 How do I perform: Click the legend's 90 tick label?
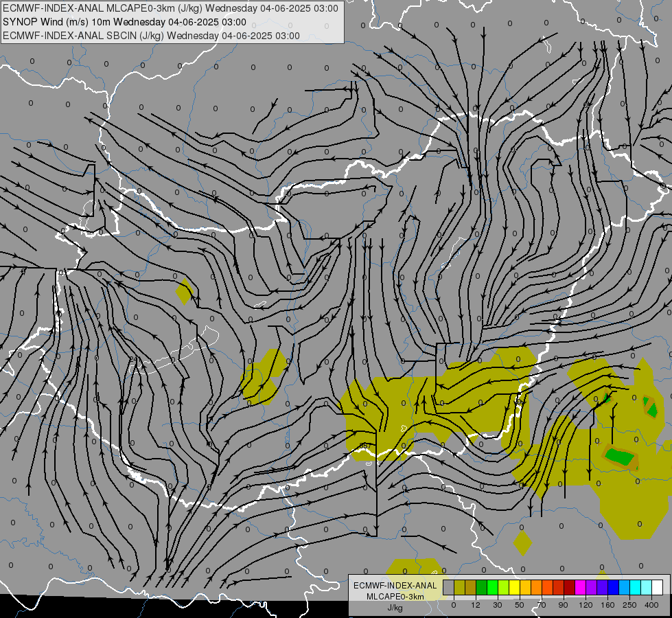pos(563,605)
